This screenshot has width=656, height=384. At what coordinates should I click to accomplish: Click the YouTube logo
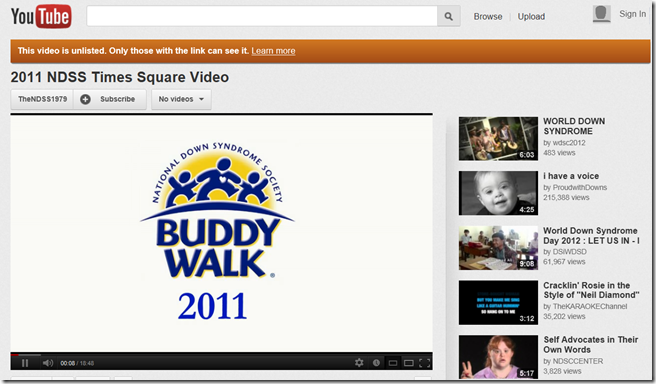click(x=41, y=16)
